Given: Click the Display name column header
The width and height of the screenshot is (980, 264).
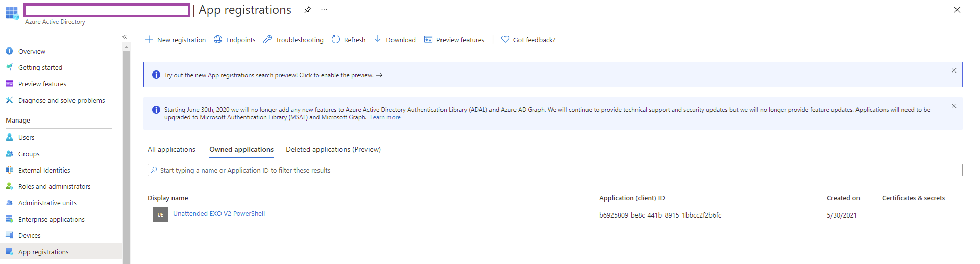Looking at the screenshot, I should pos(168,198).
